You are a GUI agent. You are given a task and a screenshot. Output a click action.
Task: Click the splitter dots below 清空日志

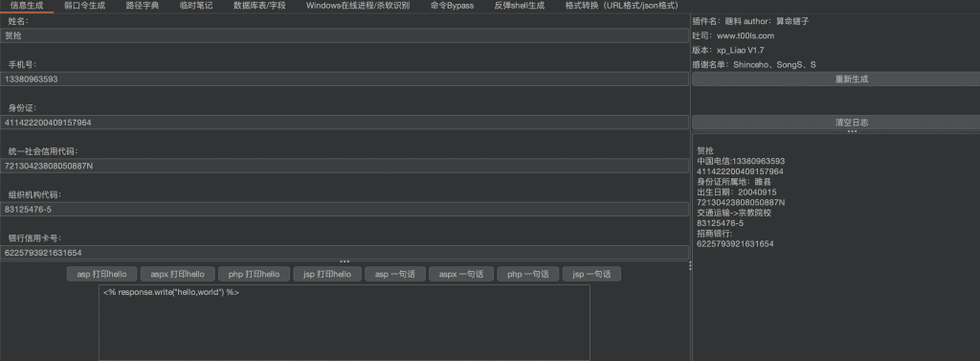pos(851,131)
